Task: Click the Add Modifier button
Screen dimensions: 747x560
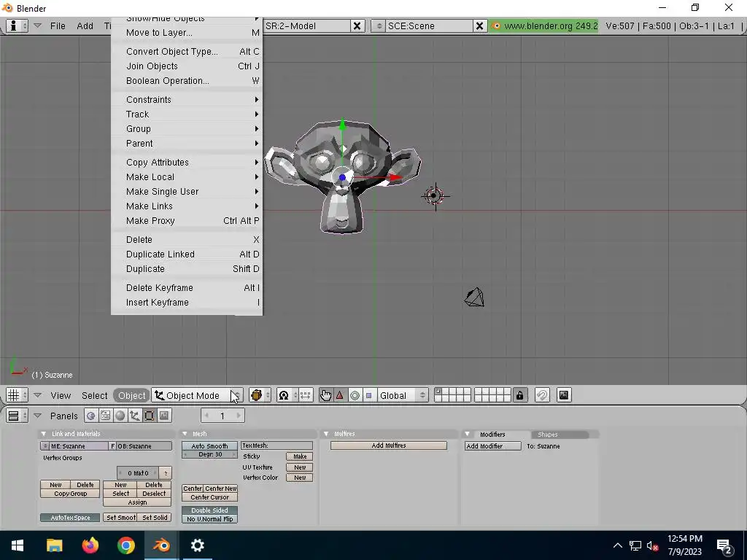Action: [x=493, y=446]
